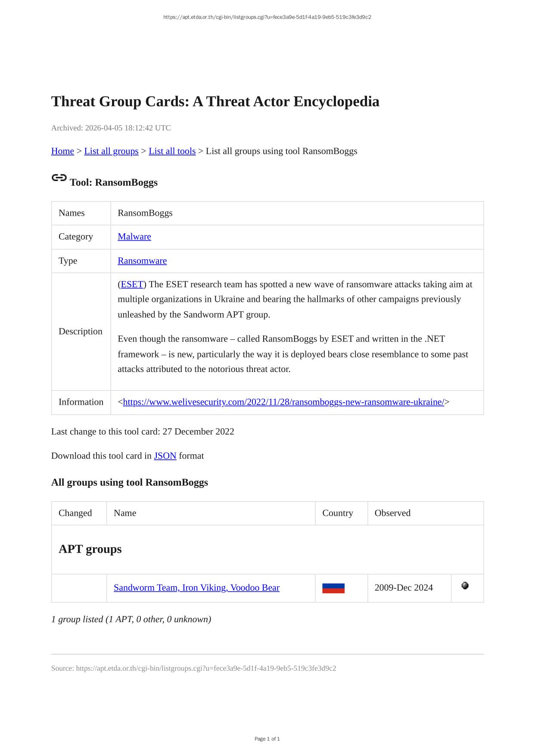The height and width of the screenshot is (756, 535).
Task: Click the page title Threat Group Cards
Action: point(215,102)
